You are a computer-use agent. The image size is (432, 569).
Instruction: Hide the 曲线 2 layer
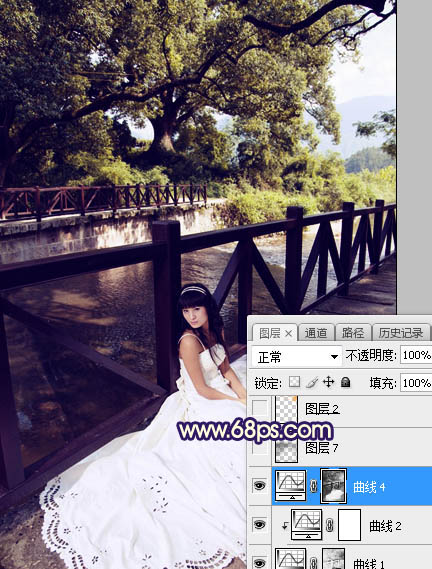click(259, 525)
